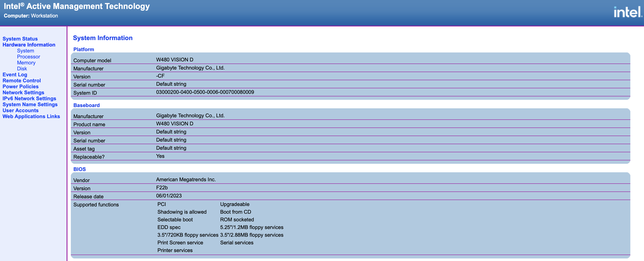Screen dimensions: 644x261
Task: Open Power Policies settings
Action: coord(20,86)
